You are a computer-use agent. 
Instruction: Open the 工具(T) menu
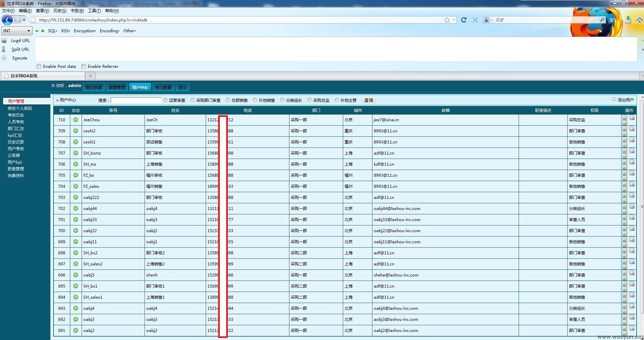(94, 11)
